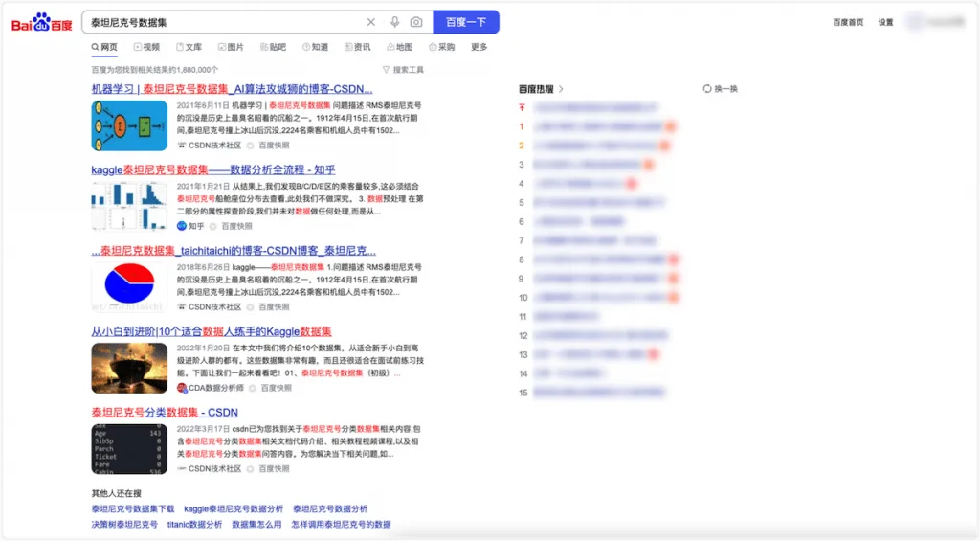Open the 搜索工具 filter tools
980x541 pixels.
pyautogui.click(x=403, y=70)
